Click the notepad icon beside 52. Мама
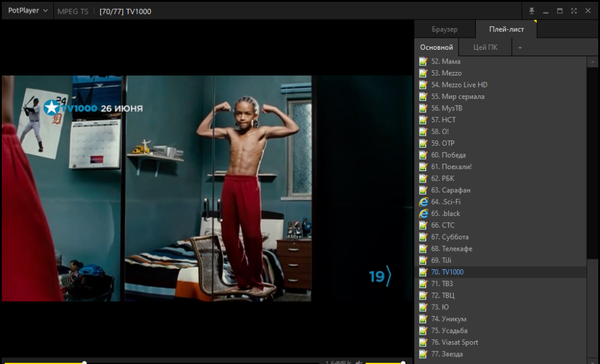Image resolution: width=600 pixels, height=364 pixels. click(x=423, y=61)
